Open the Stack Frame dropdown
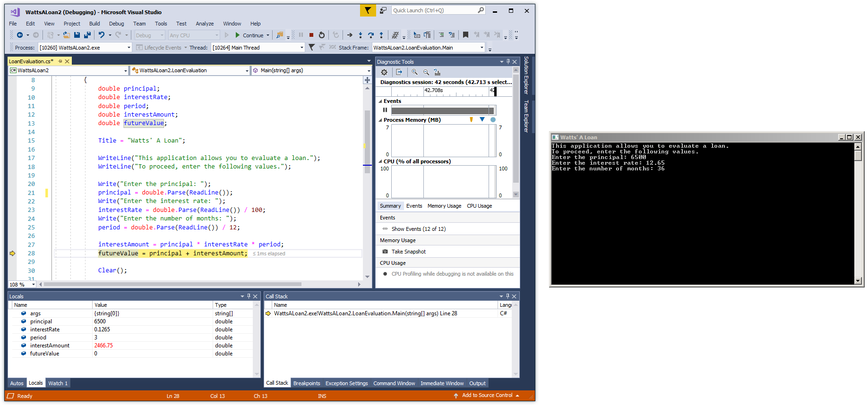The height and width of the screenshot is (405, 868). tap(482, 47)
